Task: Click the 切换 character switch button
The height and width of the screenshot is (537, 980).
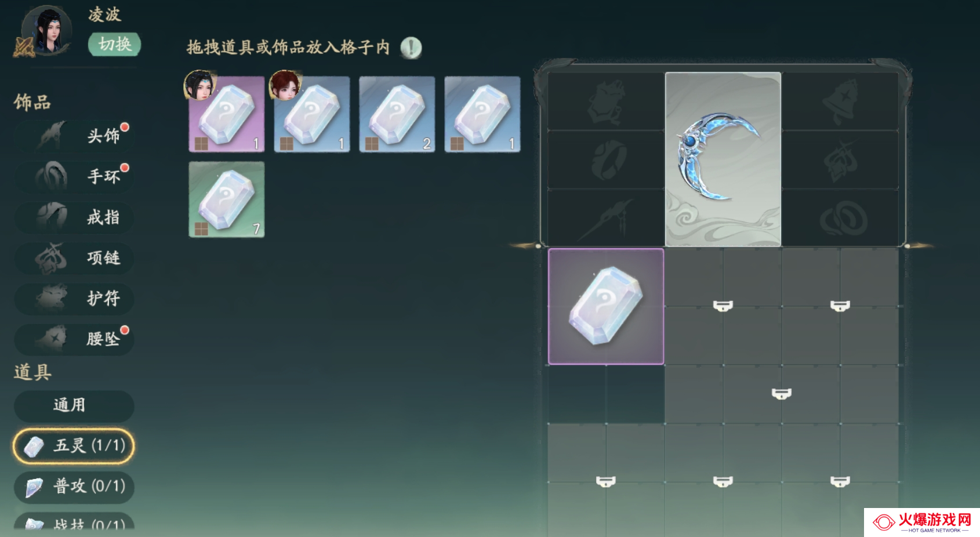Action: [x=114, y=45]
